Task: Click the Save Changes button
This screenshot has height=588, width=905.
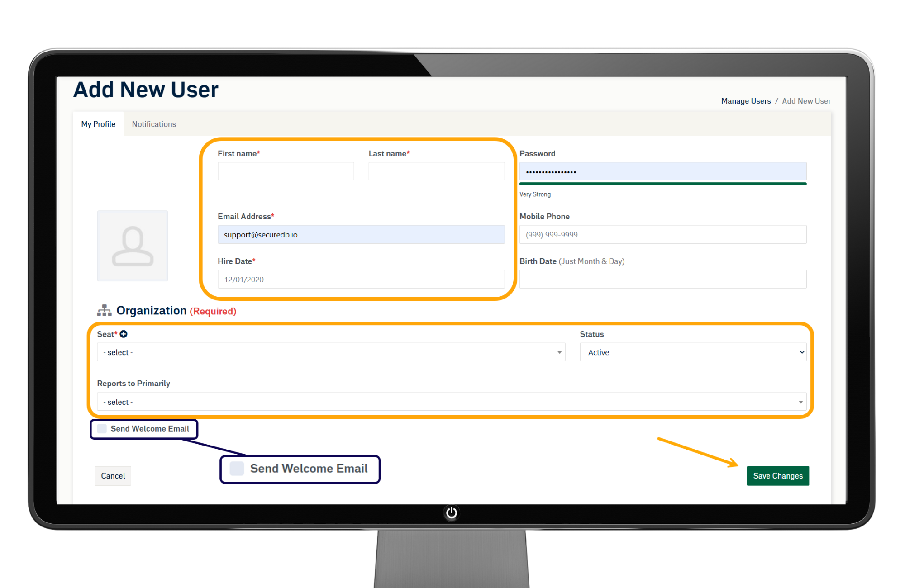Action: [x=777, y=476]
